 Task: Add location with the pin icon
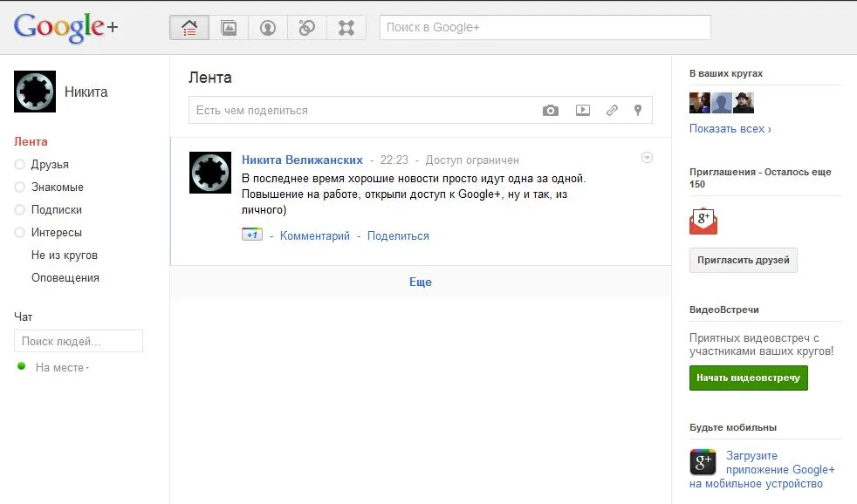(638, 110)
